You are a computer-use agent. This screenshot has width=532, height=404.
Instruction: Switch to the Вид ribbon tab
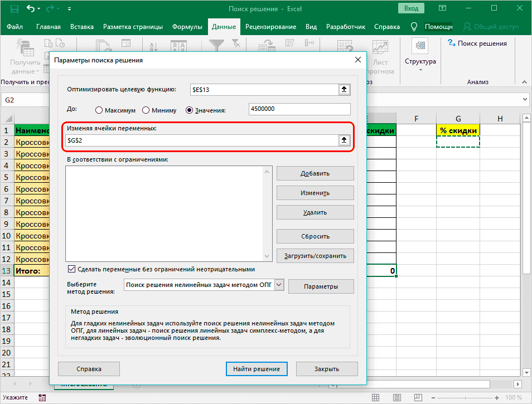point(311,27)
